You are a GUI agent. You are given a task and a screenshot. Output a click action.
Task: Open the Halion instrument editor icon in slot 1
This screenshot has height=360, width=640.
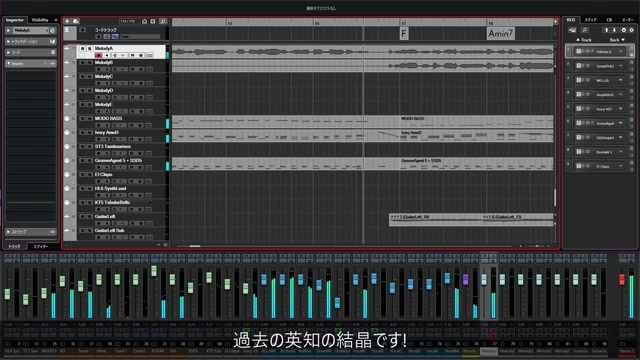(x=578, y=51)
